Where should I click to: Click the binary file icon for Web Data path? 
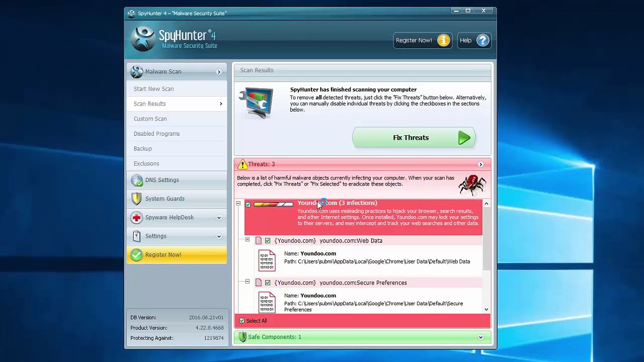(x=267, y=260)
